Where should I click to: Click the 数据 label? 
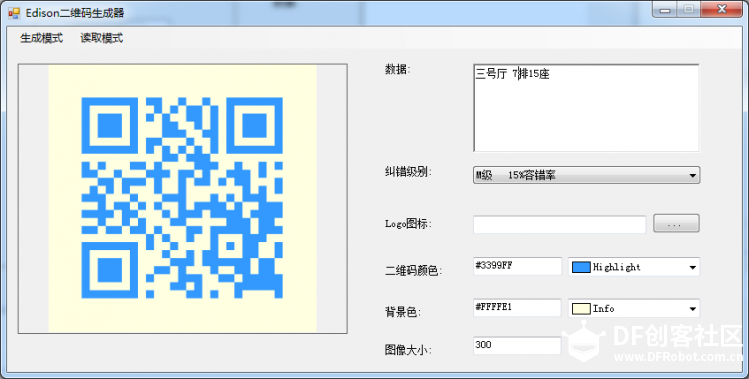click(x=397, y=69)
